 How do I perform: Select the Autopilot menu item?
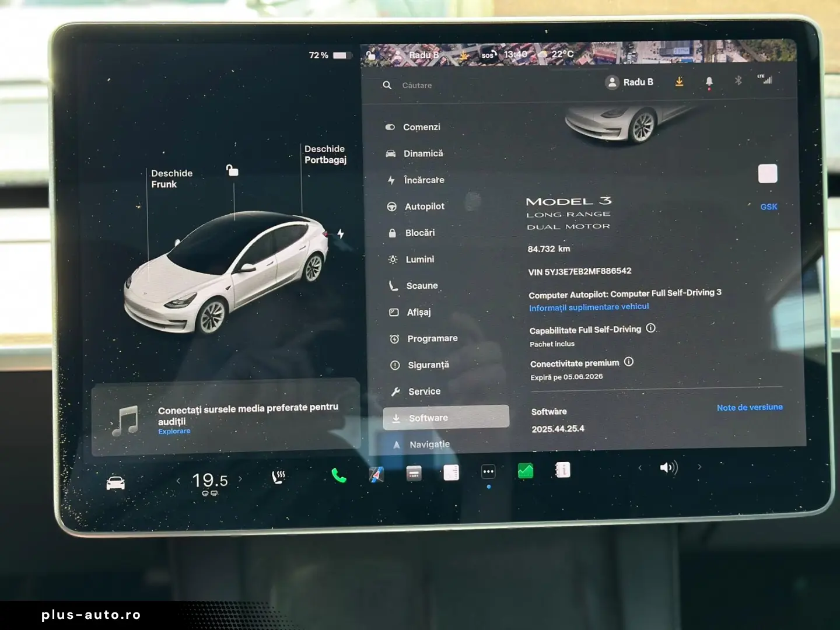point(416,206)
